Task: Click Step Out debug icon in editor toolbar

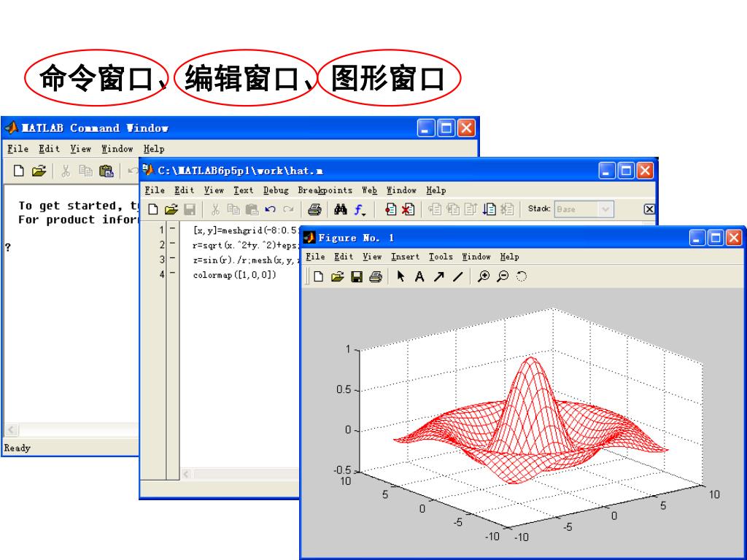Action: tap(471, 209)
